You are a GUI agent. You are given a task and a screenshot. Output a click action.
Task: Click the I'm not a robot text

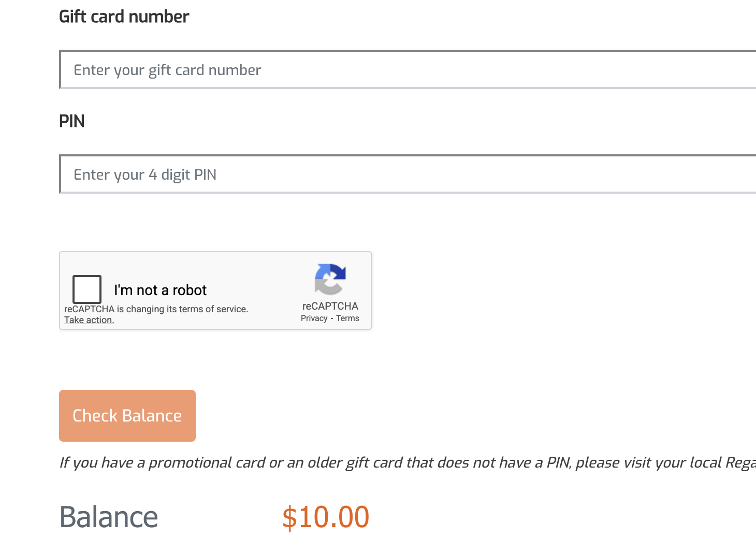coord(160,290)
